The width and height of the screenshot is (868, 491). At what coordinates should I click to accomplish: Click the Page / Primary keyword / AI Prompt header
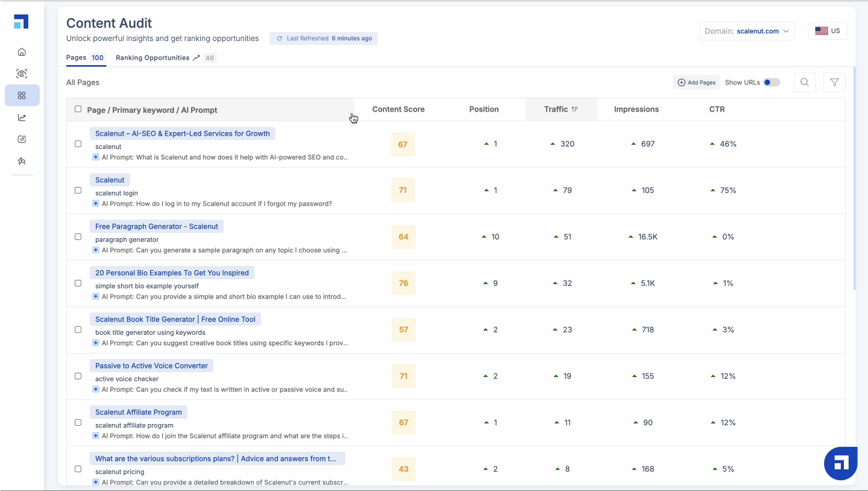[152, 110]
